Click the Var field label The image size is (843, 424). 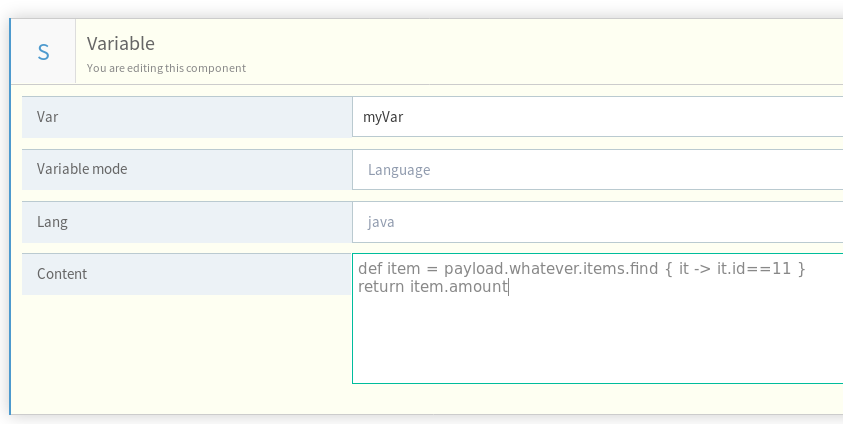point(47,117)
